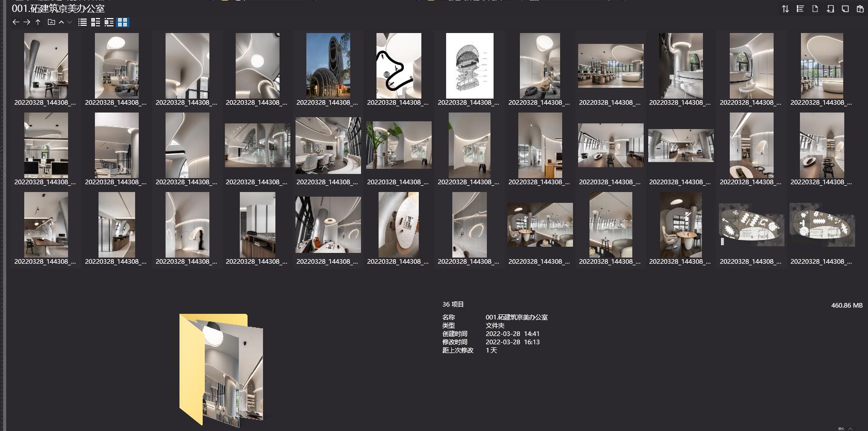This screenshot has height=431, width=868.
Task: Click the downward chevron beside the folder icon
Action: (x=70, y=22)
